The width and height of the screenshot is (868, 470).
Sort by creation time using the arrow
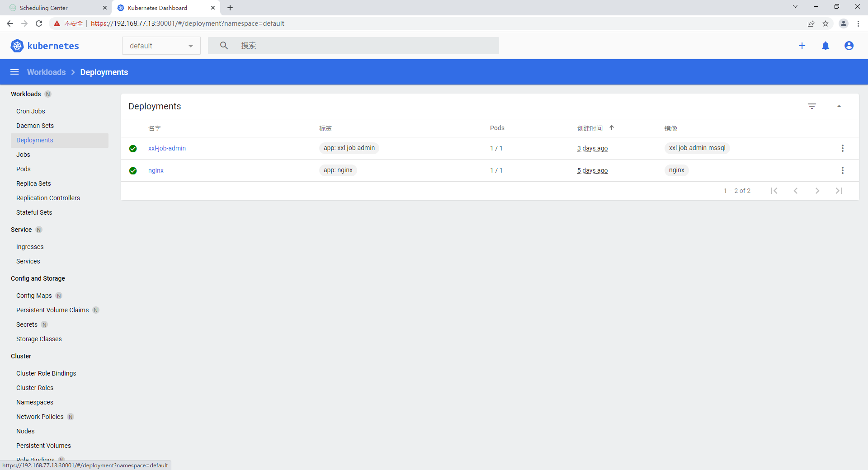point(612,128)
